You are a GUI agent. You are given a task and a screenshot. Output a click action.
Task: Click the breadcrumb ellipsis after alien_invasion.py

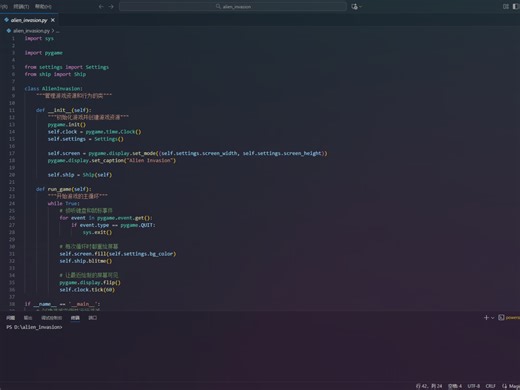coord(58,31)
